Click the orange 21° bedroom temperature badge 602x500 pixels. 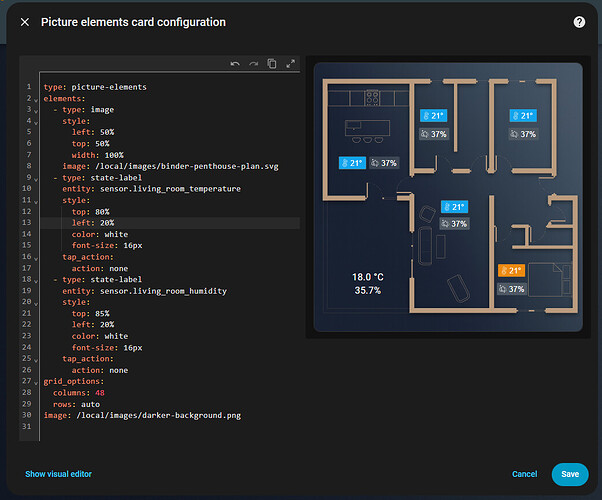click(511, 270)
